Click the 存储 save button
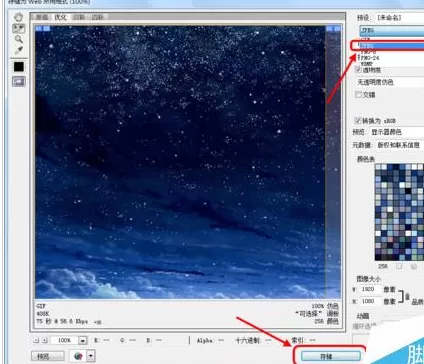Screen dimensions: 424x364 331,356
